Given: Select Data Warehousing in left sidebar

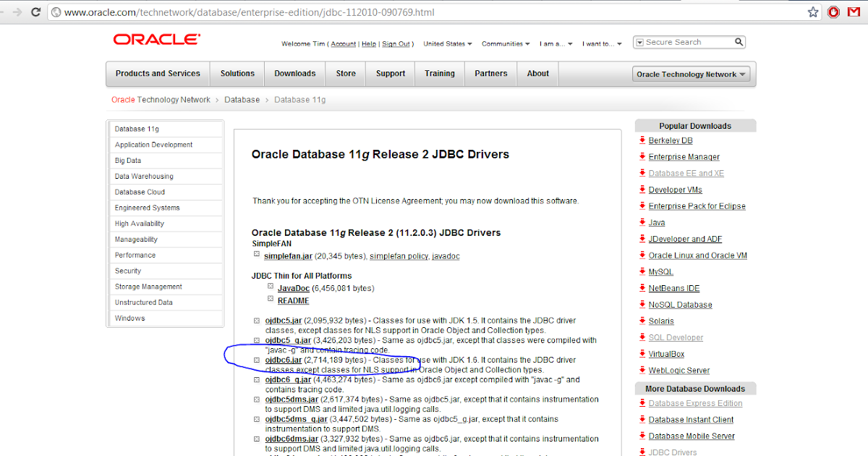Looking at the screenshot, I should pyautogui.click(x=166, y=177).
